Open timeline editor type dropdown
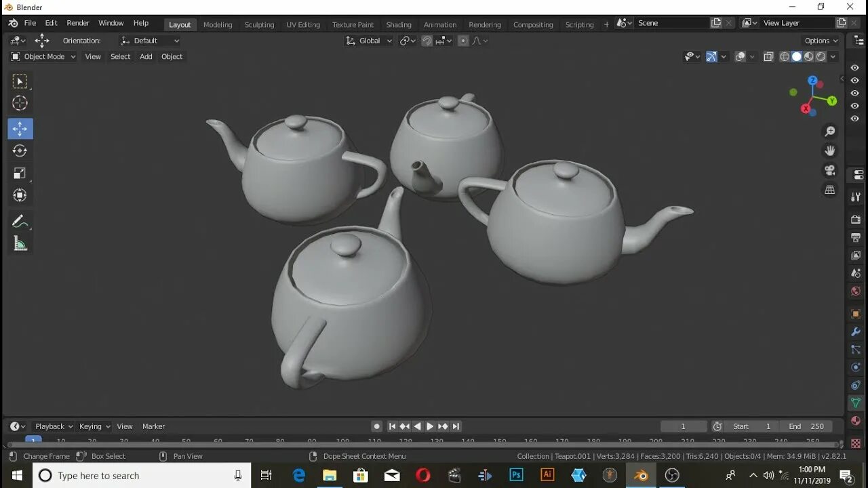 (x=18, y=426)
